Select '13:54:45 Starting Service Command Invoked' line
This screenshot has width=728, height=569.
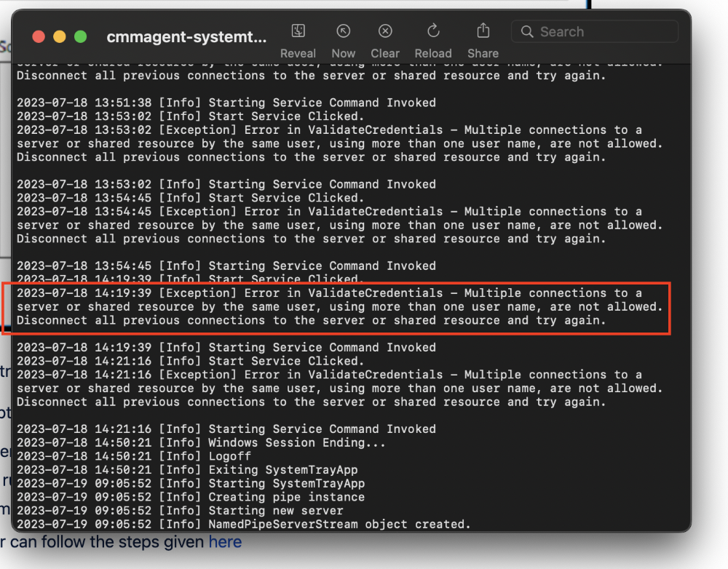pos(226,266)
